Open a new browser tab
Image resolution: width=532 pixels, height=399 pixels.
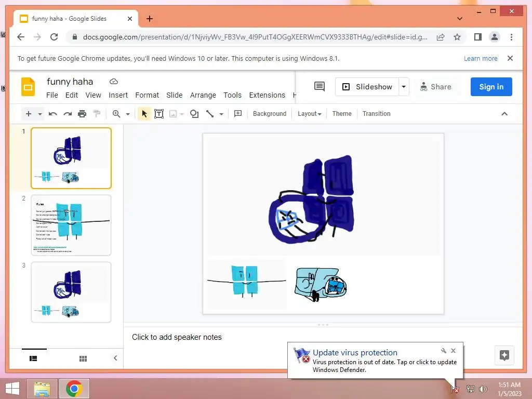(x=150, y=19)
